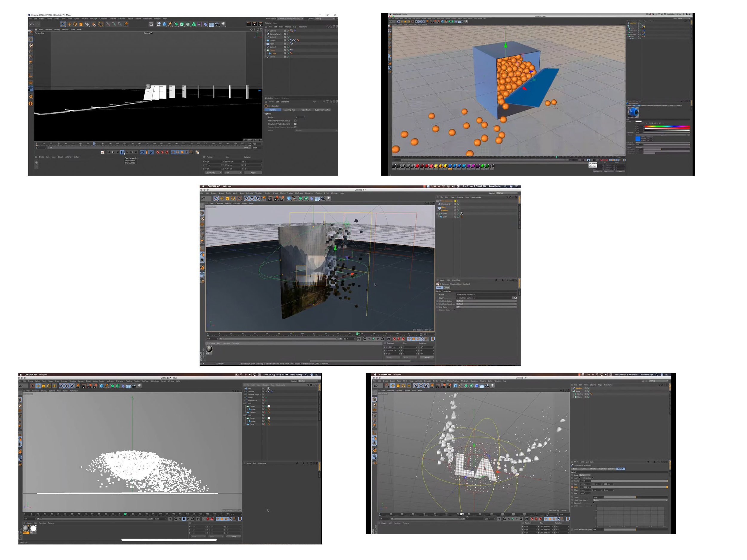Viewport: 747px width, 560px height.
Task: Open Effector tab in Untitled 14
Action: 593,469
